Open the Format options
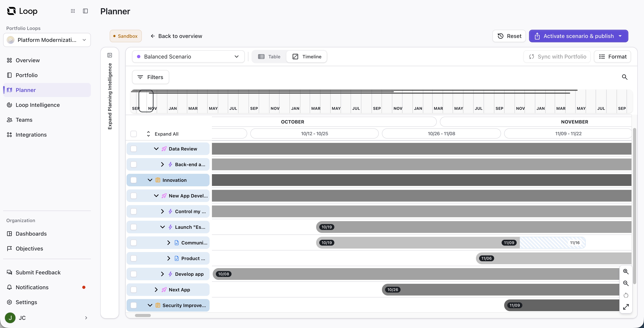This screenshot has width=644, height=328. pyautogui.click(x=612, y=57)
